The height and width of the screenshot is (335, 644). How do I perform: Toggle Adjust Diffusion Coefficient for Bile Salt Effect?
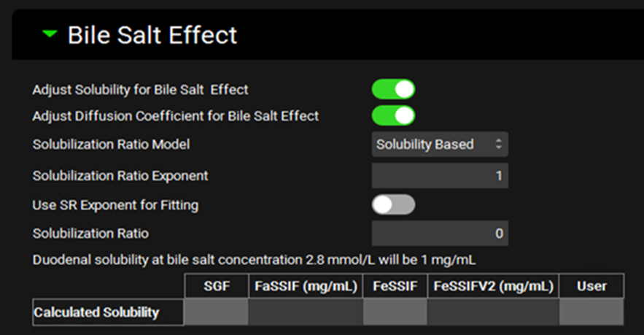(x=393, y=115)
